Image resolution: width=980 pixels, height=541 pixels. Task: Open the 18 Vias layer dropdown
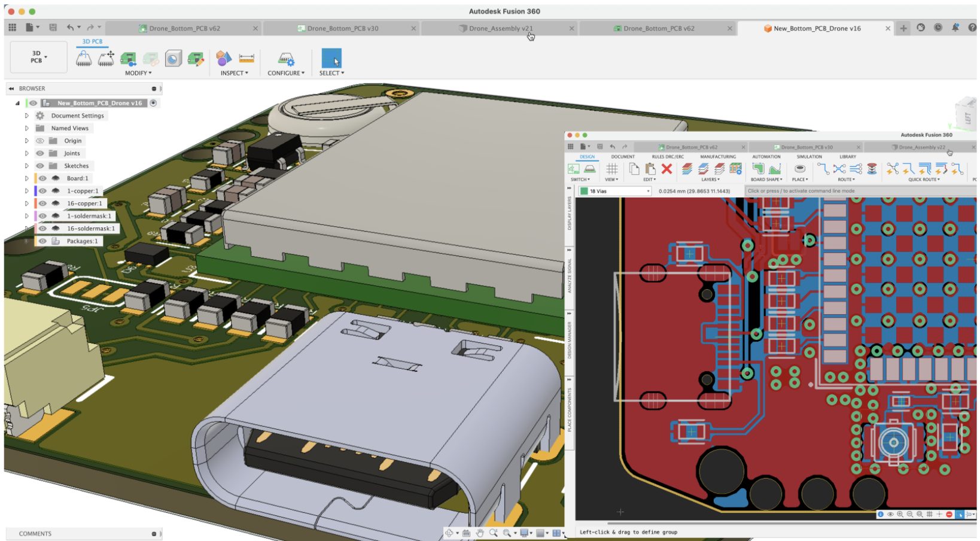tap(647, 192)
